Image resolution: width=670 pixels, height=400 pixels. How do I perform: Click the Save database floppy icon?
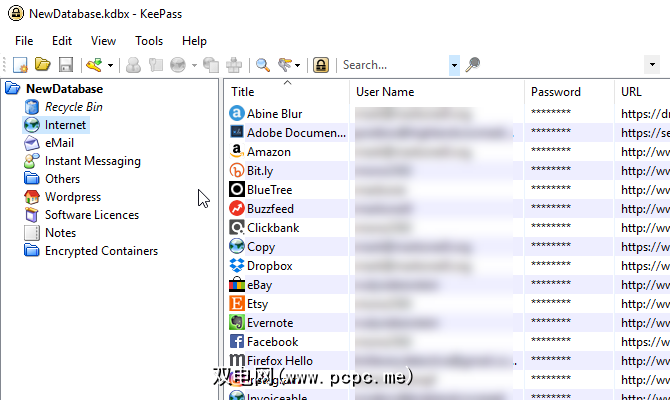point(66,65)
